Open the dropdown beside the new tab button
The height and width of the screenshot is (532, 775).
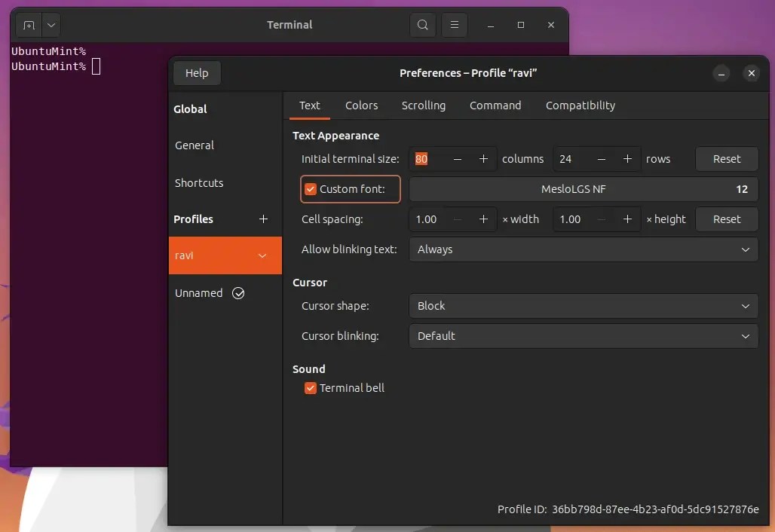point(51,25)
